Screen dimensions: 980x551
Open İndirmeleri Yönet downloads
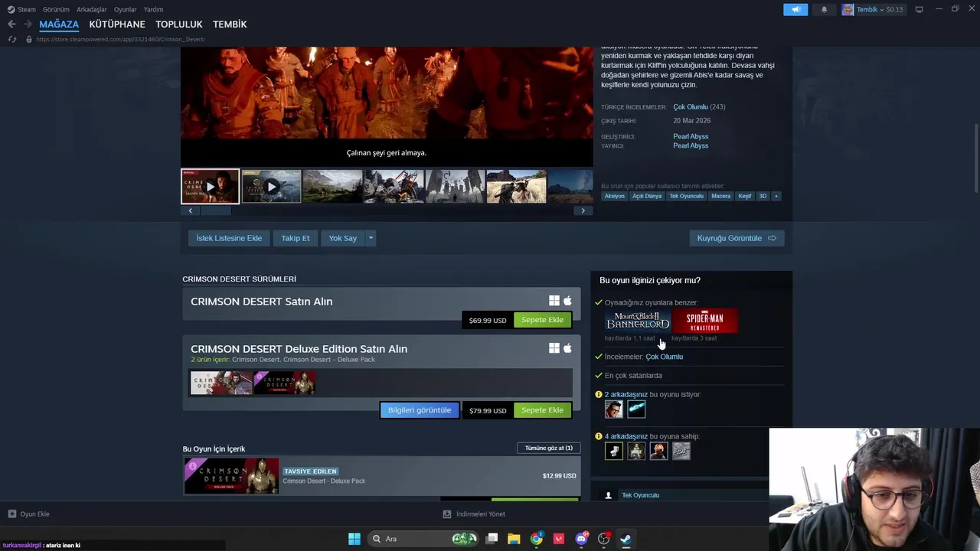click(x=474, y=514)
